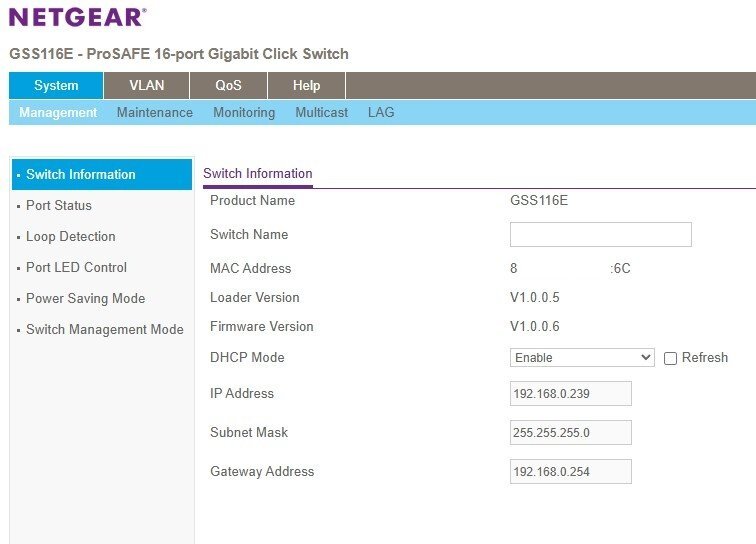This screenshot has width=756, height=544.
Task: Open Port LED Control settings
Action: pyautogui.click(x=76, y=267)
